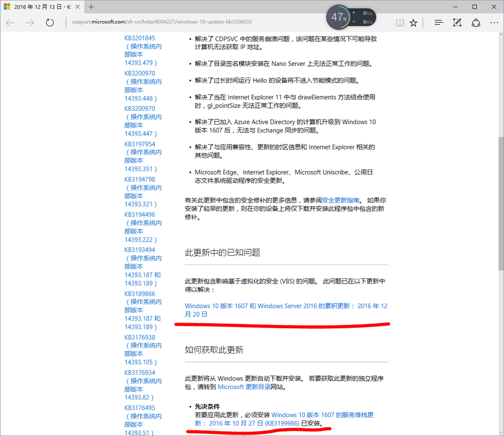Open sidebar link KB3201845 build 14393.479
The image size is (504, 436).
point(143,51)
